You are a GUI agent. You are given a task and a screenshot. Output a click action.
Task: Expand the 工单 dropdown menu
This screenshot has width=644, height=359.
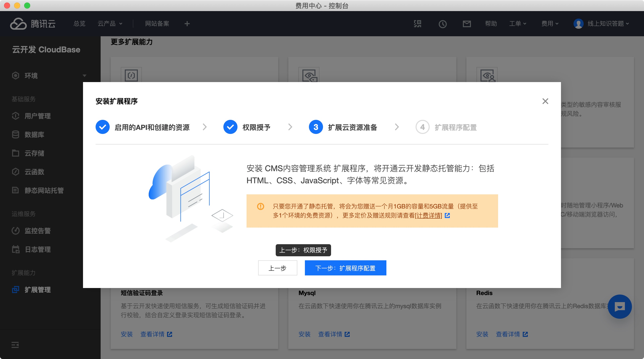(517, 24)
